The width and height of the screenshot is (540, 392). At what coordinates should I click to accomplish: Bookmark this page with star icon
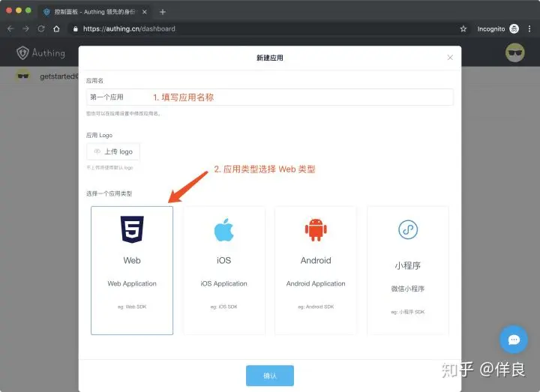pos(463,29)
